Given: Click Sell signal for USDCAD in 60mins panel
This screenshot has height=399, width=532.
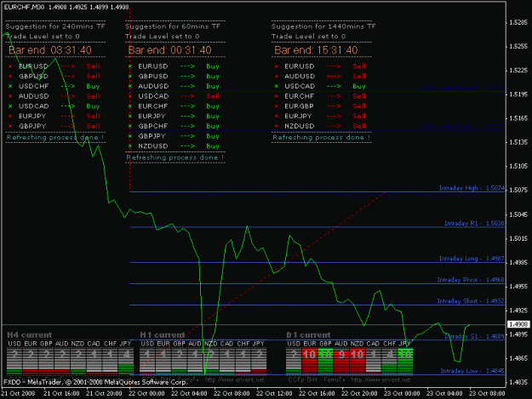Looking at the screenshot, I should point(213,96).
